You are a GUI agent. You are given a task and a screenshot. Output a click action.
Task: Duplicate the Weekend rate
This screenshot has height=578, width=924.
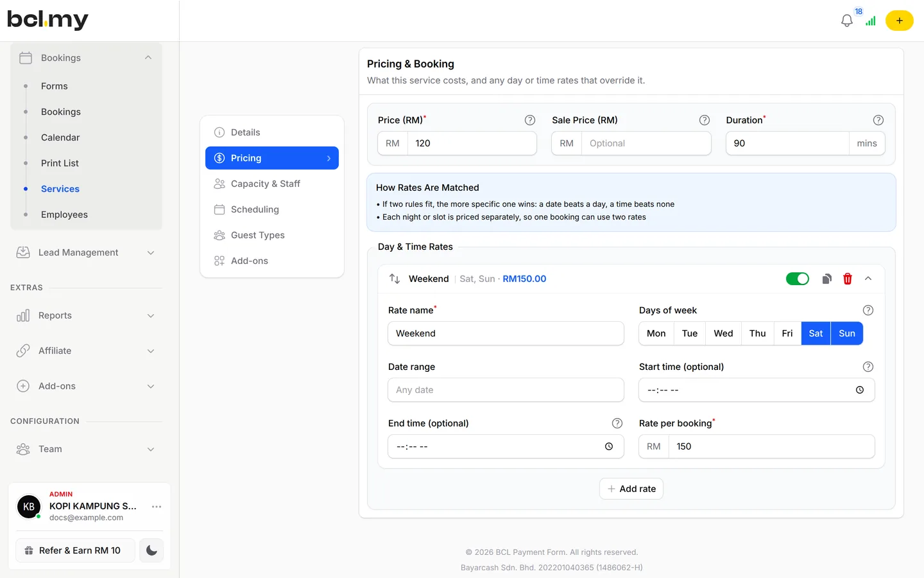pos(827,279)
